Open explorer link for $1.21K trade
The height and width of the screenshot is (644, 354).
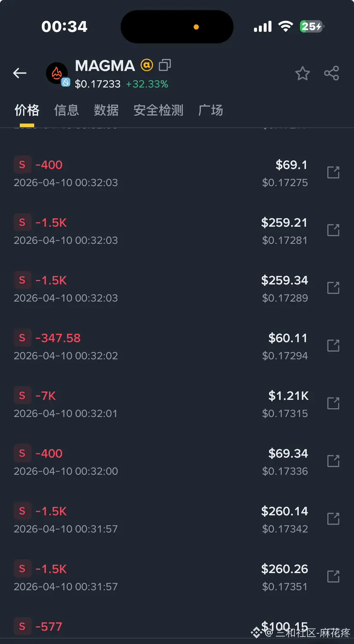pyautogui.click(x=333, y=403)
